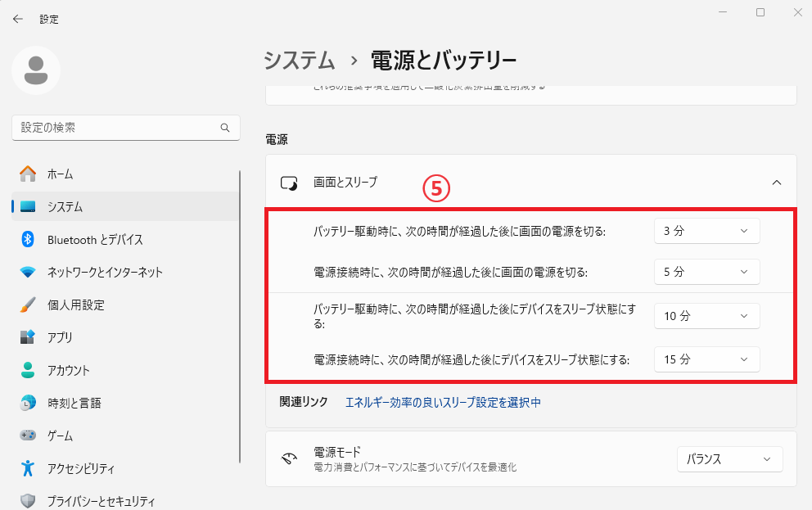Collapse the 画面とスリープ section chevron
Screen dimensions: 812x510
click(x=777, y=183)
